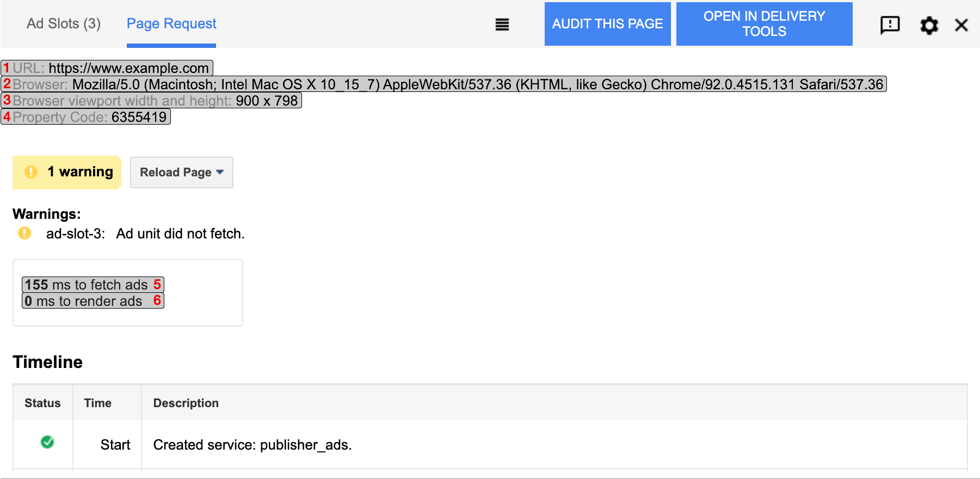Click the 155 ms to fetch ads metric
This screenshot has width=980, height=479.
[x=93, y=285]
